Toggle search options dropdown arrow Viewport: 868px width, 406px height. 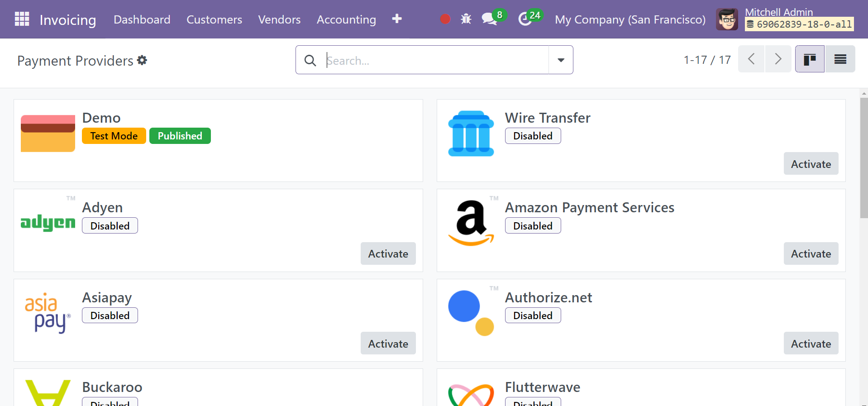click(x=561, y=60)
